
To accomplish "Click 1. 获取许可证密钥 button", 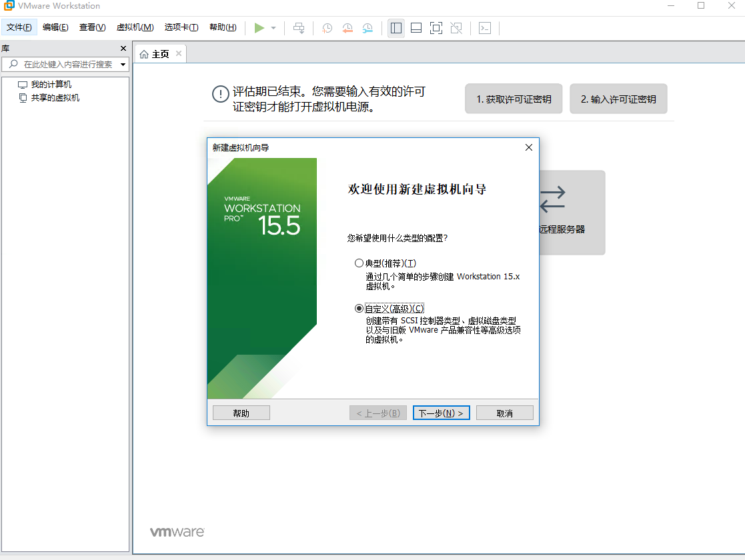I will click(514, 99).
